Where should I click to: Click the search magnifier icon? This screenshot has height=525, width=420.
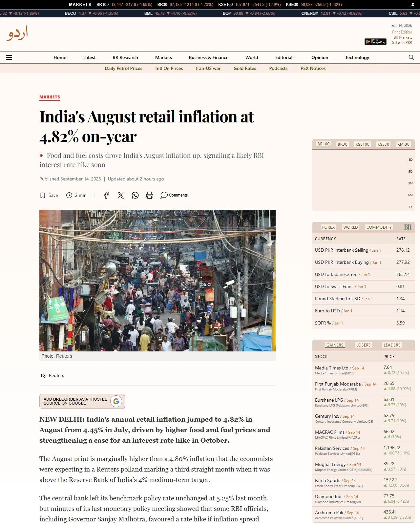[411, 57]
